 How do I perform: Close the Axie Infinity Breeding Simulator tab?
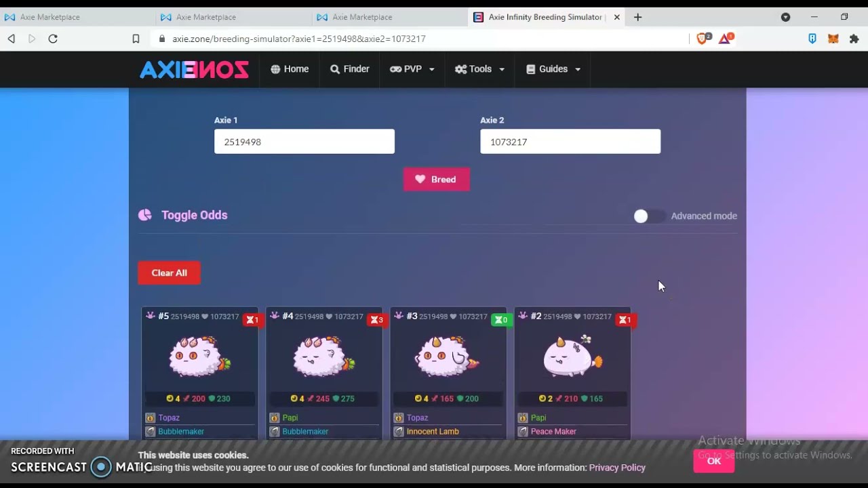[x=616, y=17]
